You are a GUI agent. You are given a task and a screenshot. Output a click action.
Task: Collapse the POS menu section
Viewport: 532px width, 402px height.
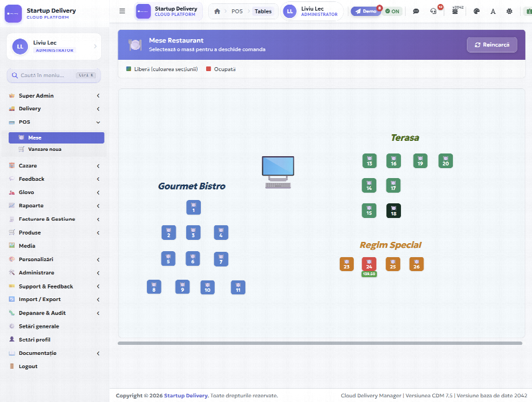click(x=55, y=122)
